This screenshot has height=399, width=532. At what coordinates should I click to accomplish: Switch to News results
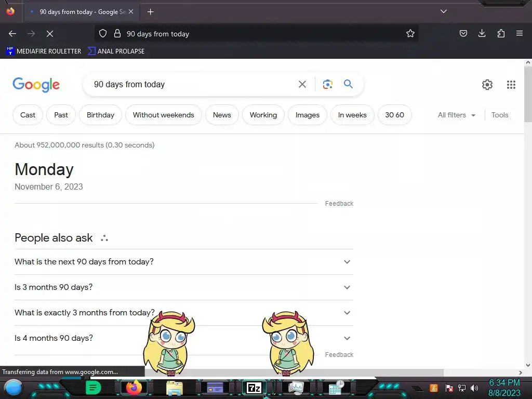pos(222,115)
